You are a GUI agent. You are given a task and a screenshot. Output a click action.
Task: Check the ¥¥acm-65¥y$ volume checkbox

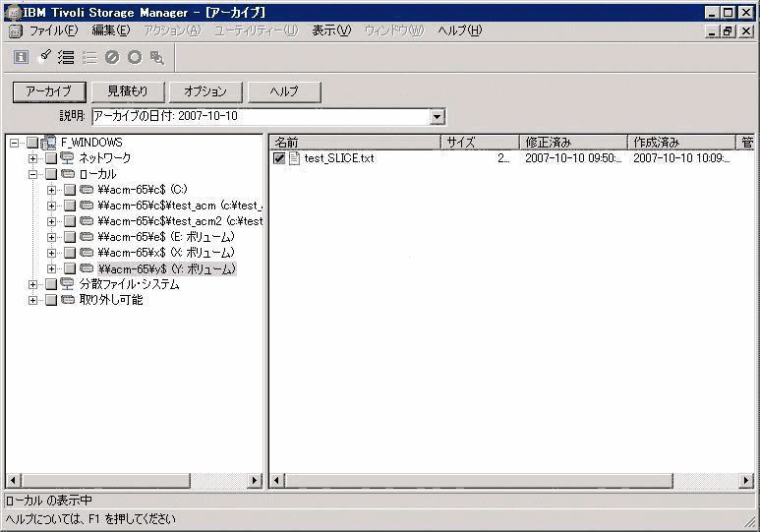click(x=70, y=268)
